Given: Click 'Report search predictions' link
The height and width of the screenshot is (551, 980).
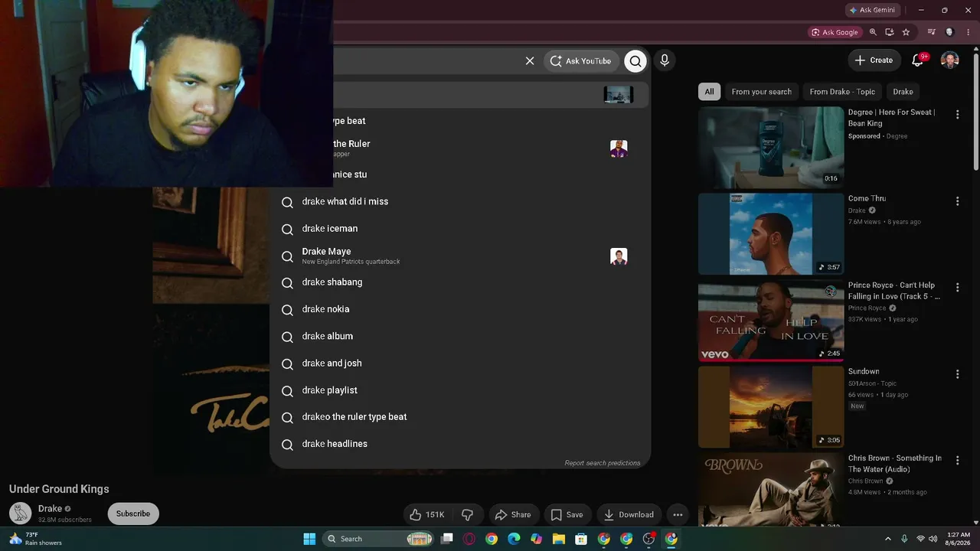Looking at the screenshot, I should [x=603, y=463].
